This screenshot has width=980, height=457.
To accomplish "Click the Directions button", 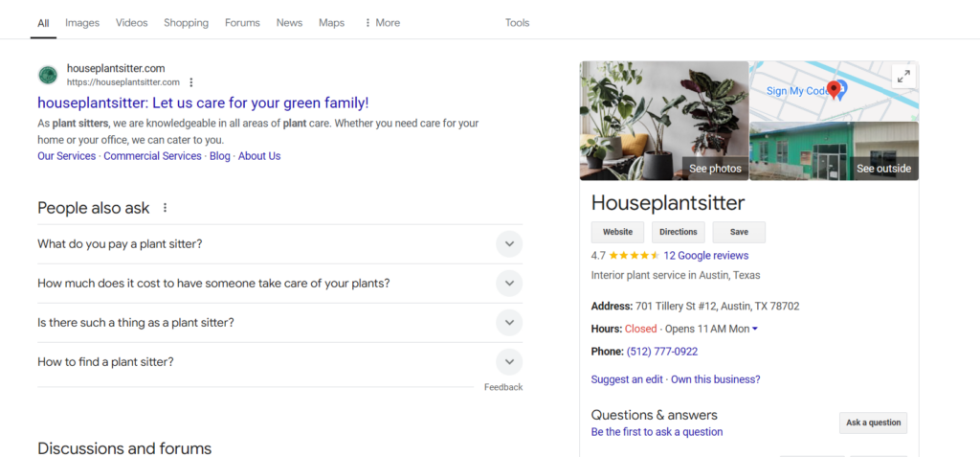I will 679,232.
